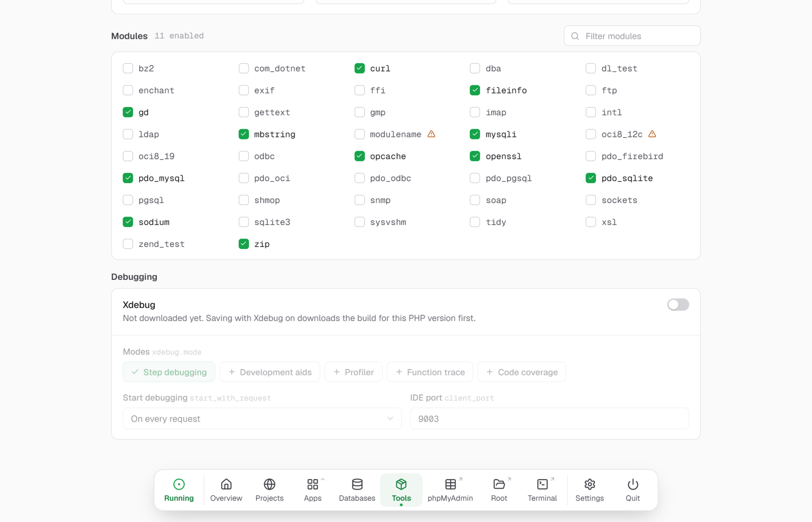Open the Apps grid icon
This screenshot has width=812, height=522.
pyautogui.click(x=313, y=484)
